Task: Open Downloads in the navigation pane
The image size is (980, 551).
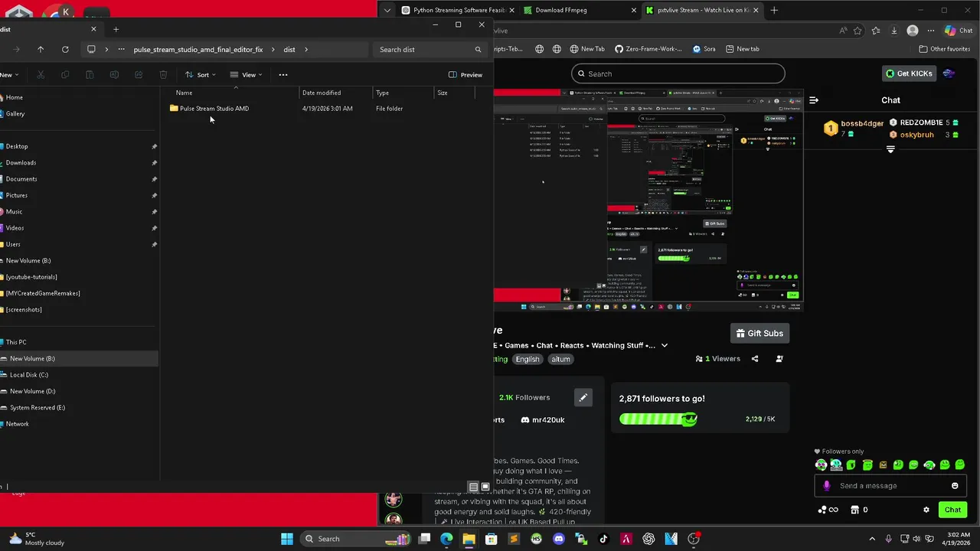Action: pyautogui.click(x=21, y=162)
